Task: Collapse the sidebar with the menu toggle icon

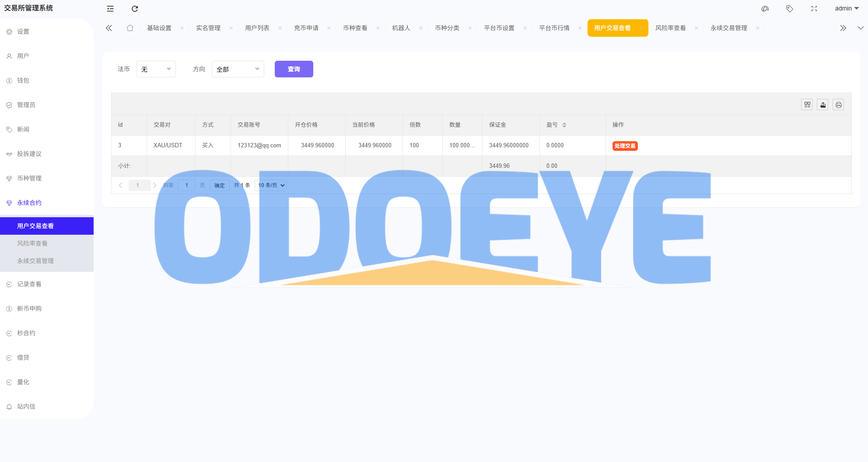Action: pos(109,9)
